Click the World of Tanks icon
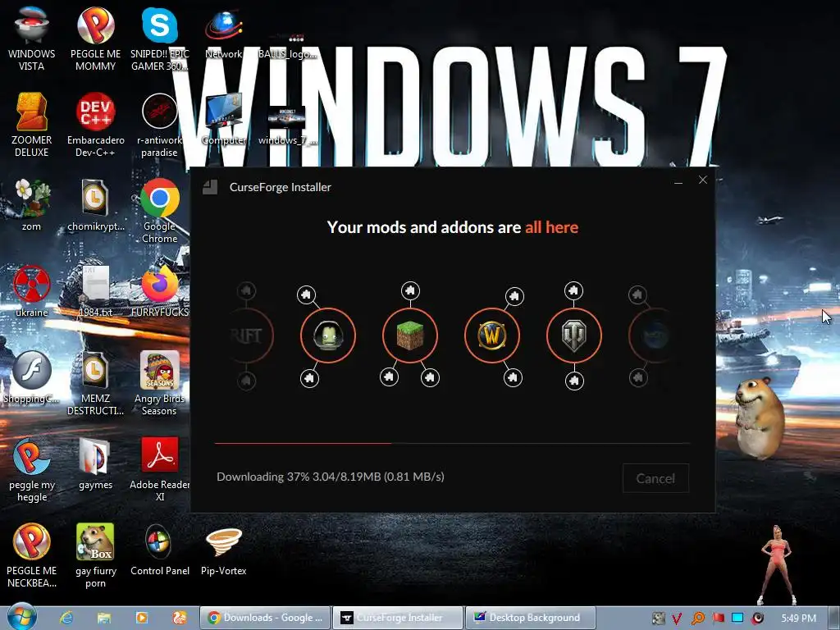This screenshot has height=630, width=840. coord(573,336)
